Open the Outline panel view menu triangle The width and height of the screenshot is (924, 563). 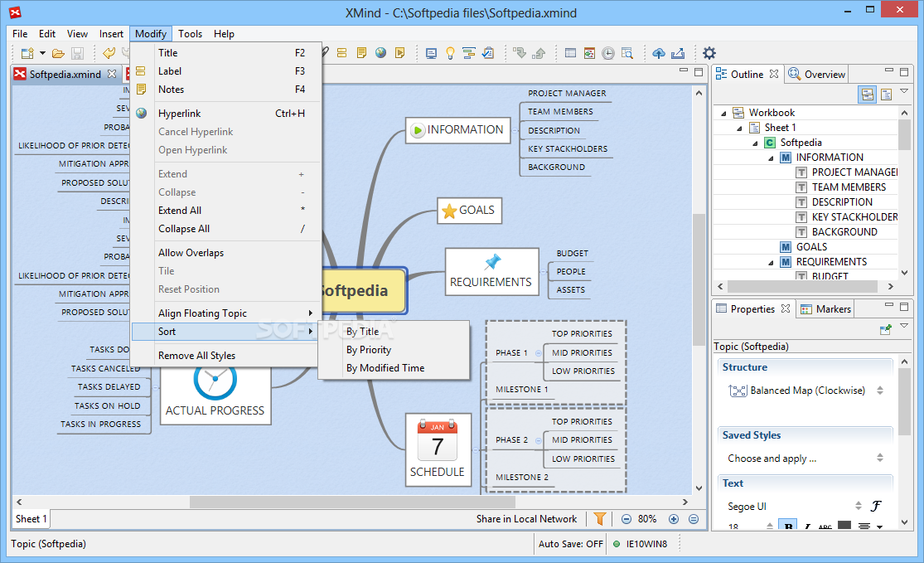[x=904, y=91]
